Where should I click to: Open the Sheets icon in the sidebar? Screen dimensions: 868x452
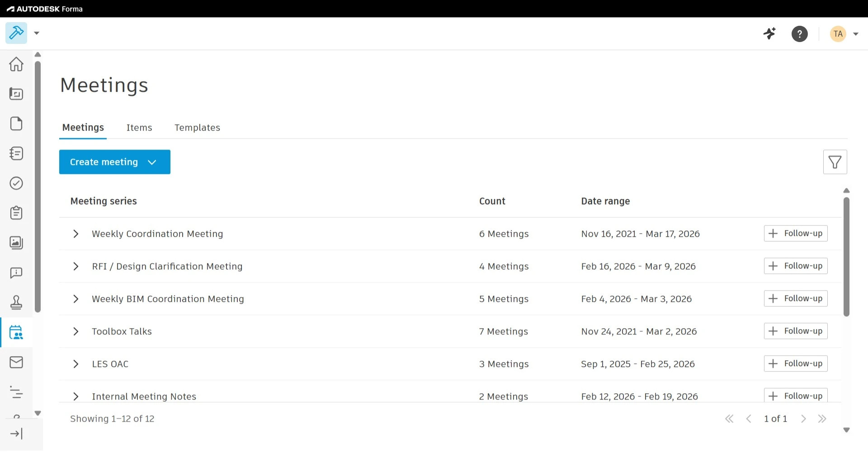click(x=16, y=94)
